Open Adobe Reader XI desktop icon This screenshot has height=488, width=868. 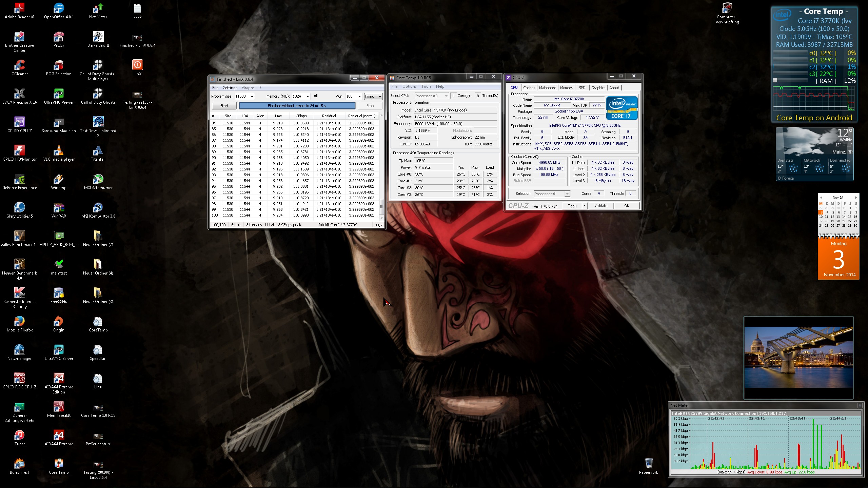click(x=19, y=11)
